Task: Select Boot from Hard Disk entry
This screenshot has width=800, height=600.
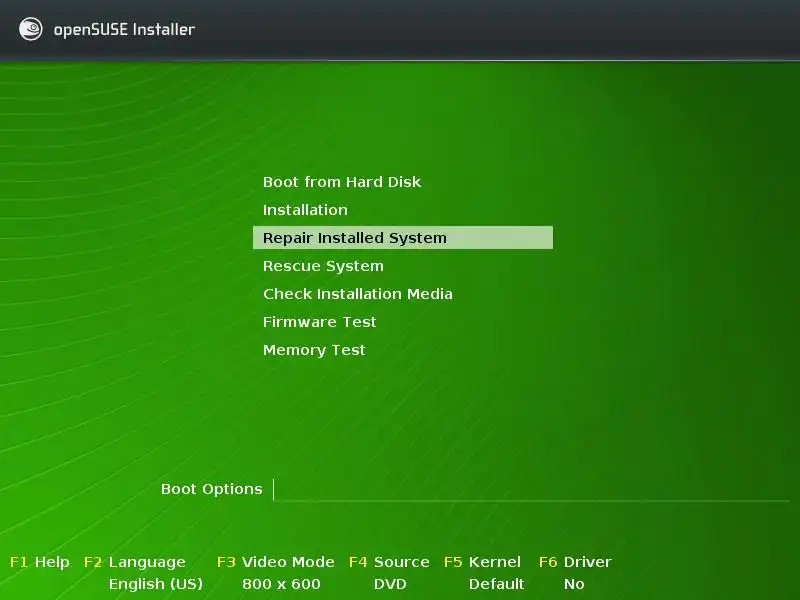Action: pyautogui.click(x=342, y=182)
